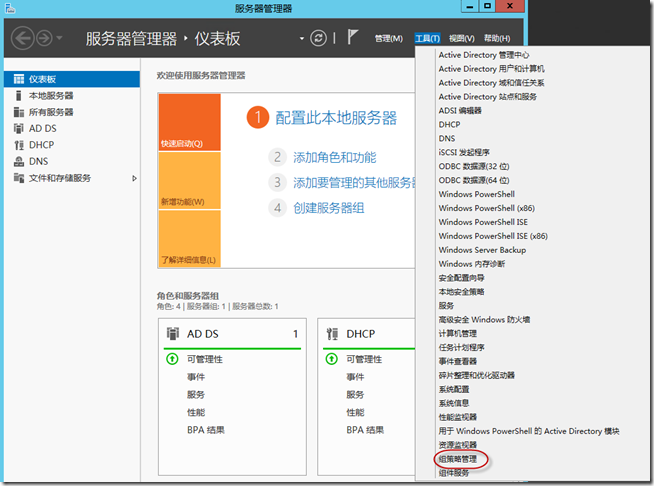Click green 可管理性 status icon in DHCP tile
This screenshot has height=486, width=654.
click(332, 359)
